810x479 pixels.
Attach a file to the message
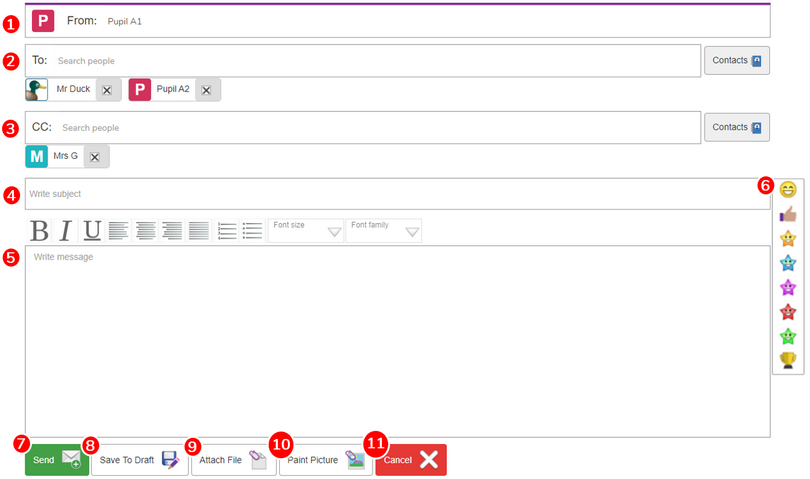[233, 459]
